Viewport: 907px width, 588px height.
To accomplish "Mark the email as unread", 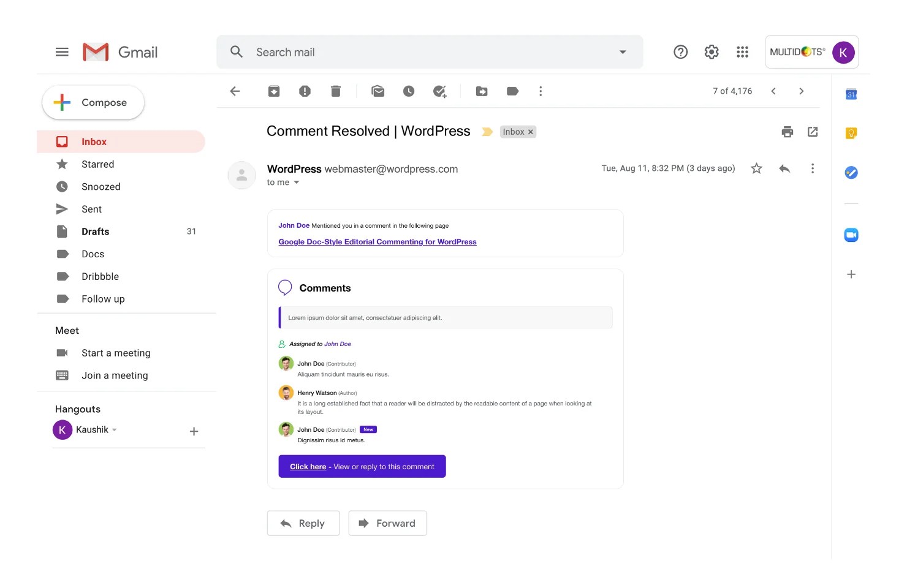I will coord(378,91).
